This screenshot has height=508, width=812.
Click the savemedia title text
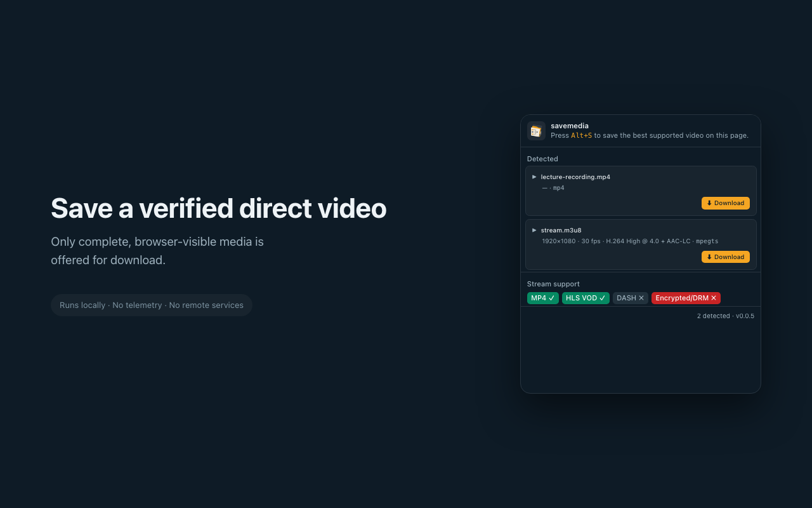(x=570, y=126)
